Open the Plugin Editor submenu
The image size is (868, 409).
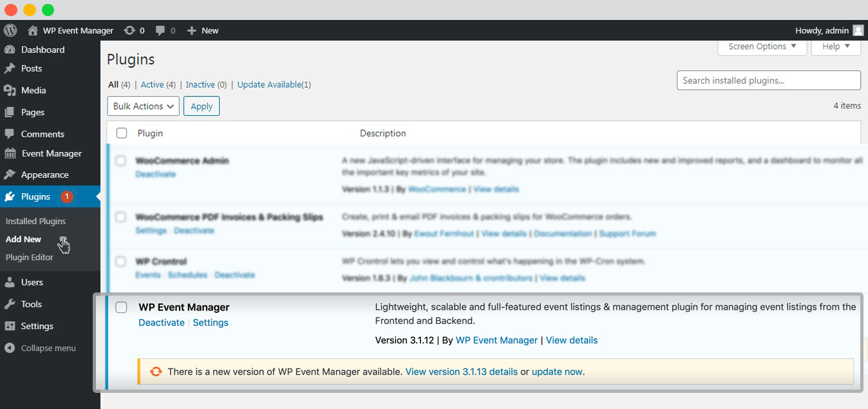pyautogui.click(x=30, y=257)
